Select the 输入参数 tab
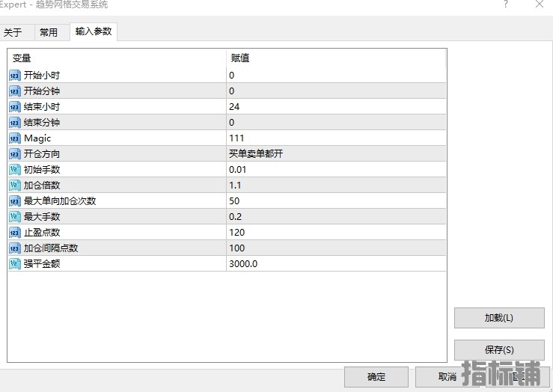The width and height of the screenshot is (553, 392). (x=94, y=31)
